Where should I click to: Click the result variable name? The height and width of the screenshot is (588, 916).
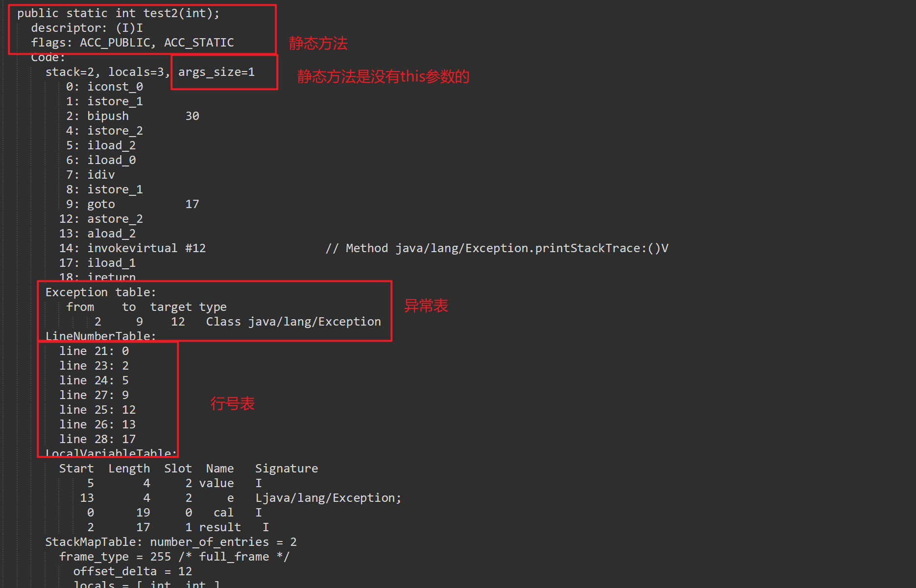[220, 527]
